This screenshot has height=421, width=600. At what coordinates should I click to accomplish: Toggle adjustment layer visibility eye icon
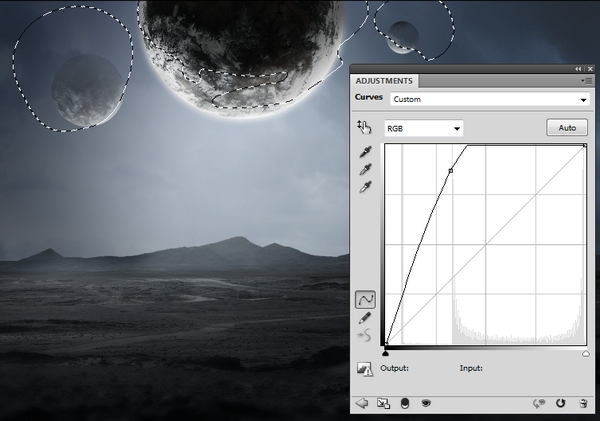coord(426,403)
